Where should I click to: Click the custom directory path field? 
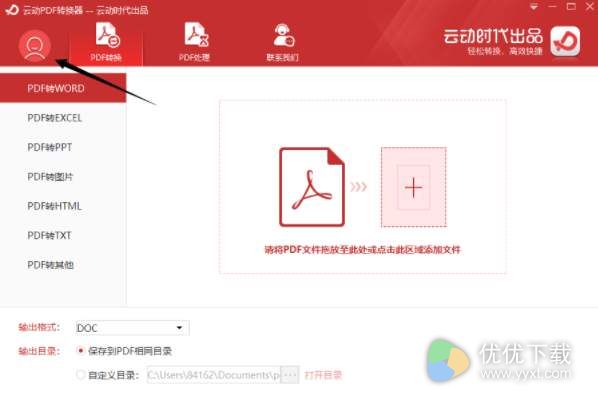coord(214,375)
